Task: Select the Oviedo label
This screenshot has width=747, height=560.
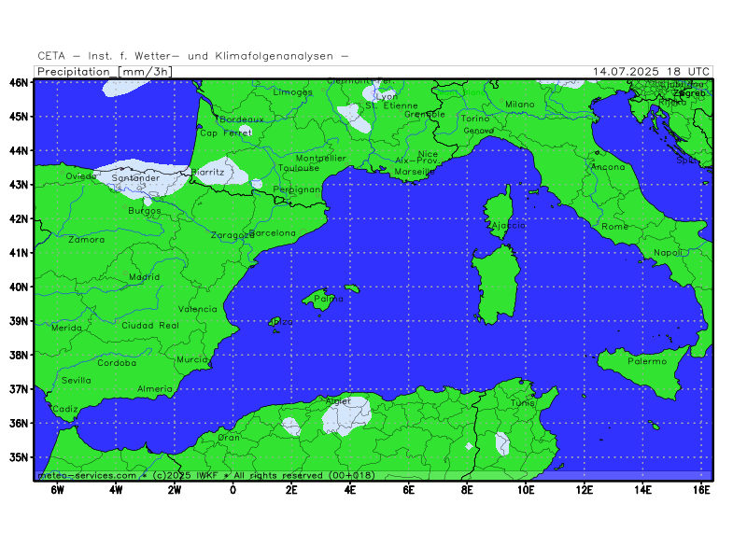Action: tap(81, 176)
